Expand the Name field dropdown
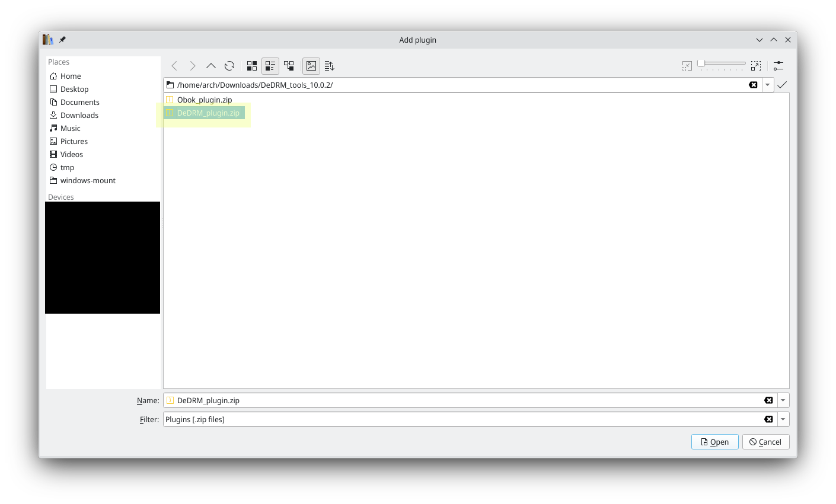 (x=783, y=400)
